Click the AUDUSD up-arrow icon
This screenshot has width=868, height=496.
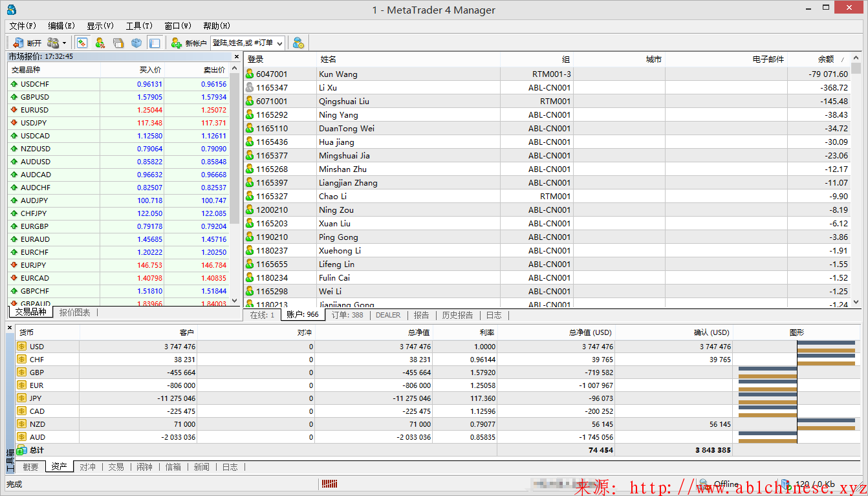[14, 162]
